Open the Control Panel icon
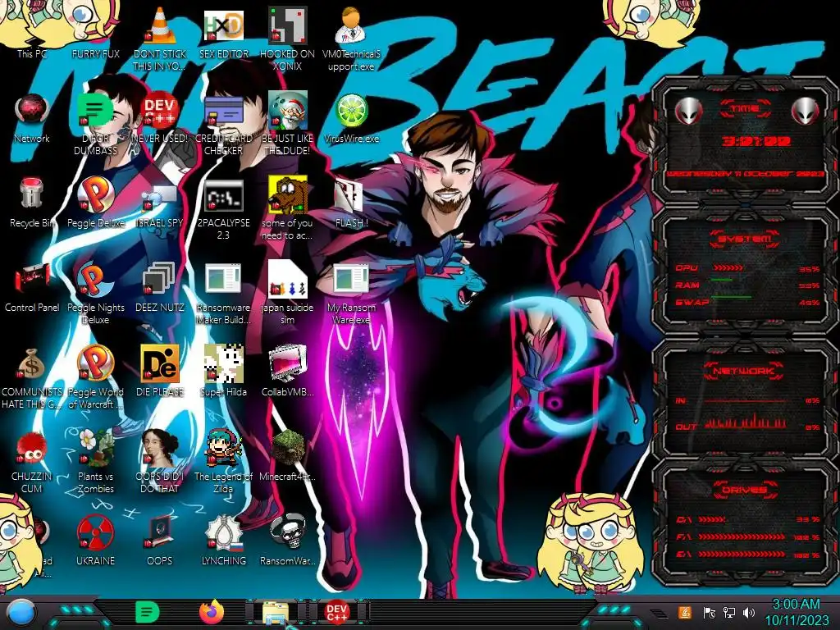The width and height of the screenshot is (840, 630). click(x=32, y=280)
